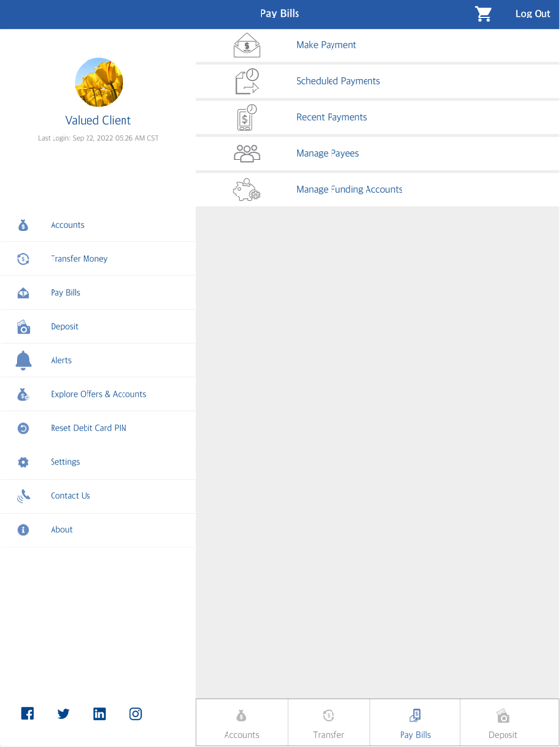Select Deposit in the sidebar menu
560x747 pixels.
tap(98, 327)
